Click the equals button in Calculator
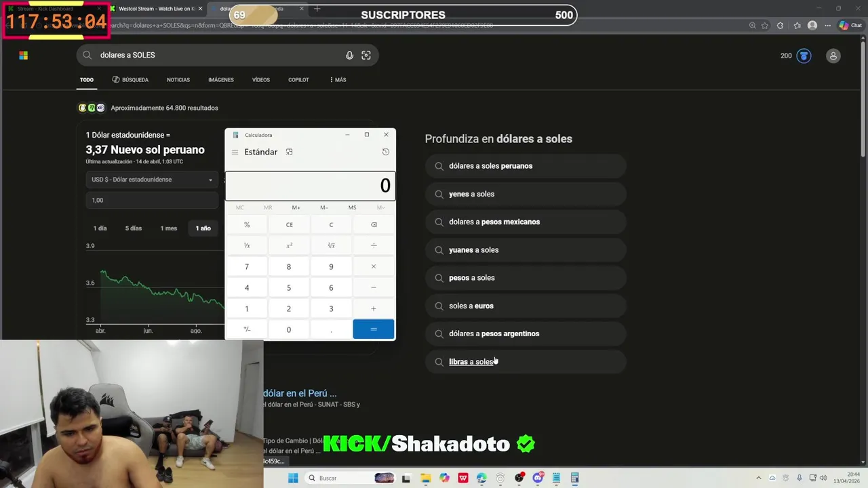 pyautogui.click(x=374, y=329)
